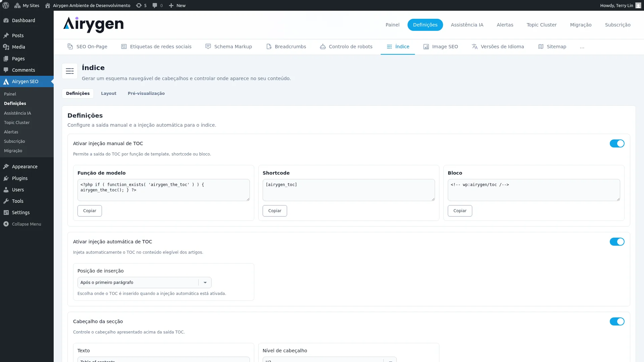
Task: Open Tools wrench icon in sidebar
Action: 6,201
